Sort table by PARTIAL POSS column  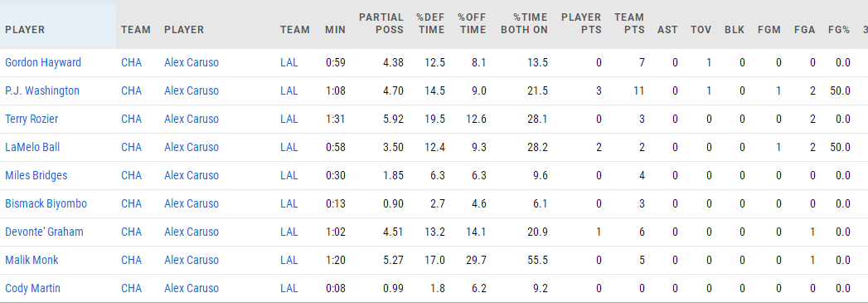point(381,24)
